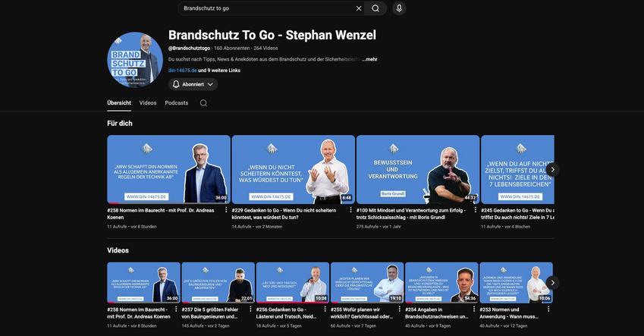Open the title link of video #254 Angaben in Brandschutznachweisen
Image resolution: width=644 pixels, height=336 pixels.
tap(437, 313)
